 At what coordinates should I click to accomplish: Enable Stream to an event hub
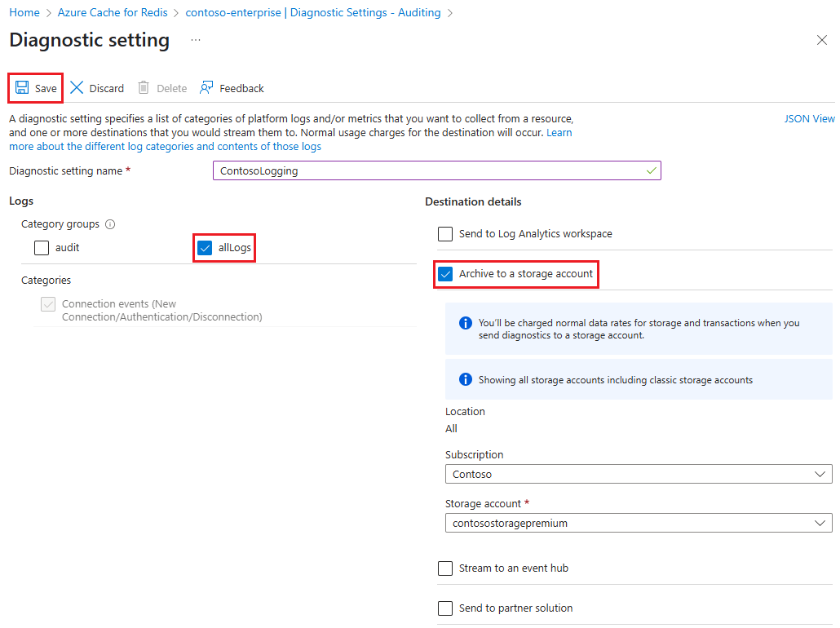(x=445, y=568)
